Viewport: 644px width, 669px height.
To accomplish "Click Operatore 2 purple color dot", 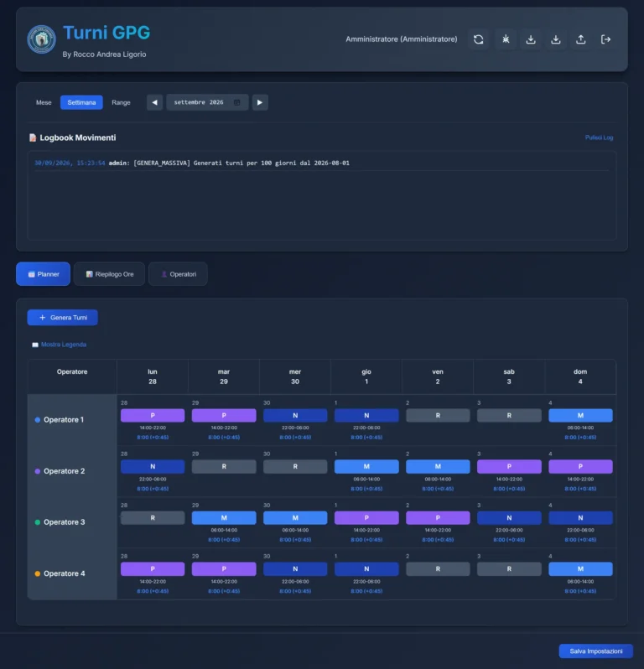I will [38, 471].
